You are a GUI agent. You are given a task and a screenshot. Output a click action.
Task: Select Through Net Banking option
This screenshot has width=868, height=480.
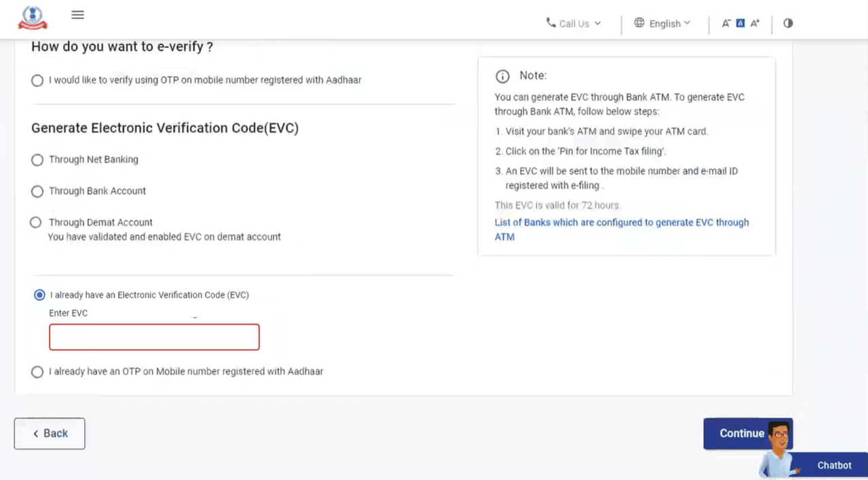(x=37, y=160)
